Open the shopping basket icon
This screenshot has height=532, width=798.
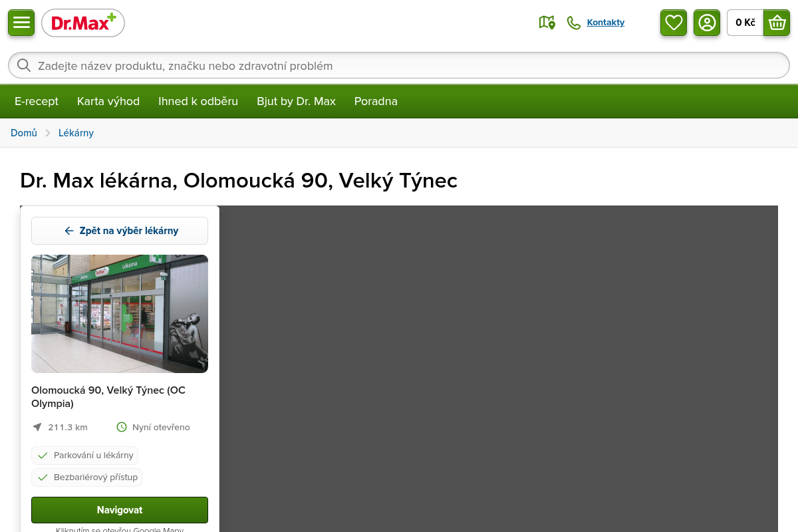tap(777, 23)
